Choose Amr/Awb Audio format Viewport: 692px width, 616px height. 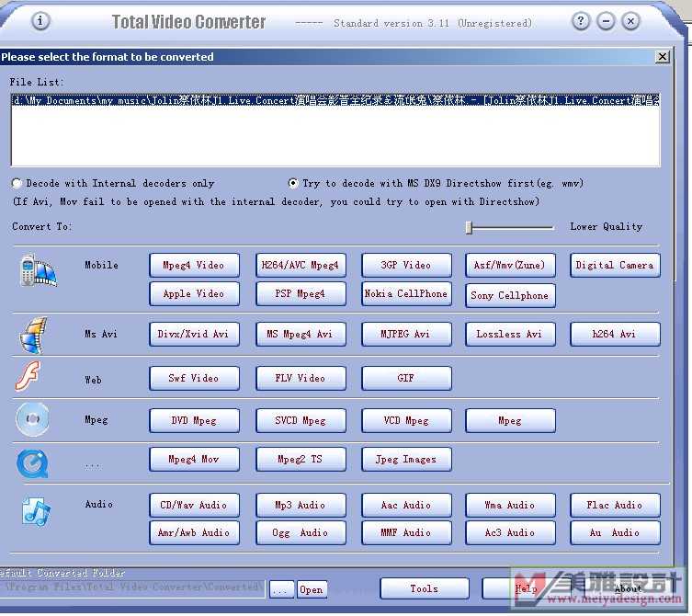click(194, 532)
